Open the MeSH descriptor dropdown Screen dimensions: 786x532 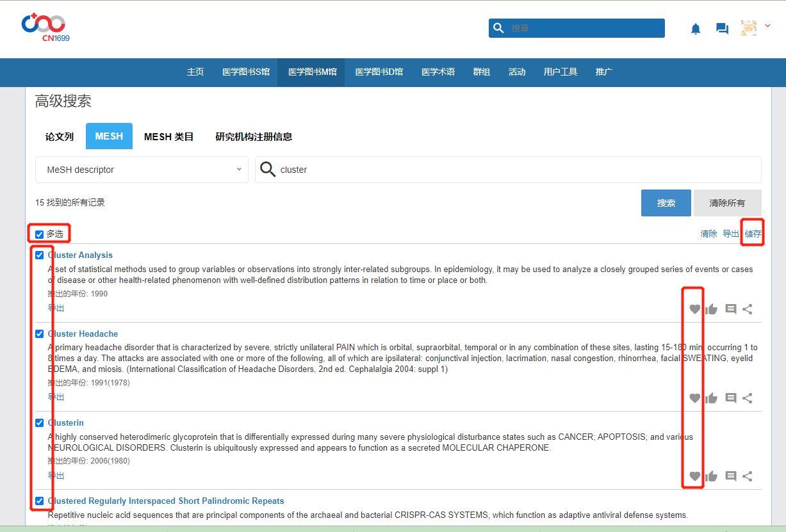(142, 170)
